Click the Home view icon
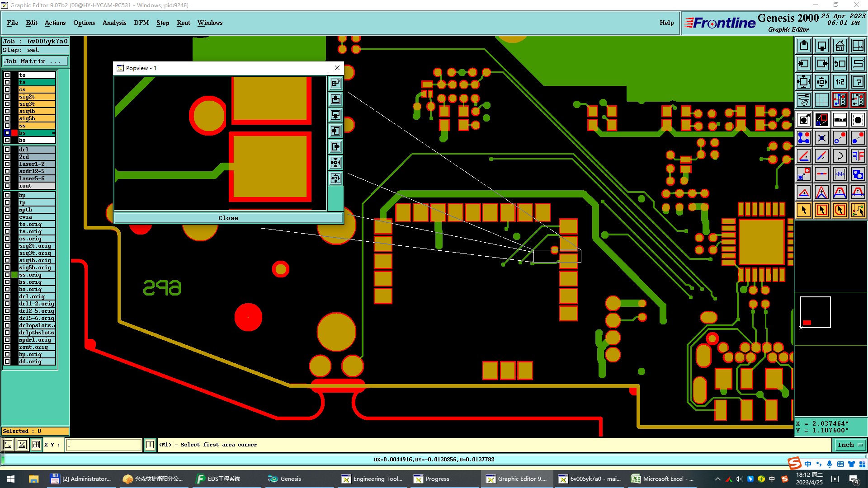868x488 pixels. coord(840,46)
